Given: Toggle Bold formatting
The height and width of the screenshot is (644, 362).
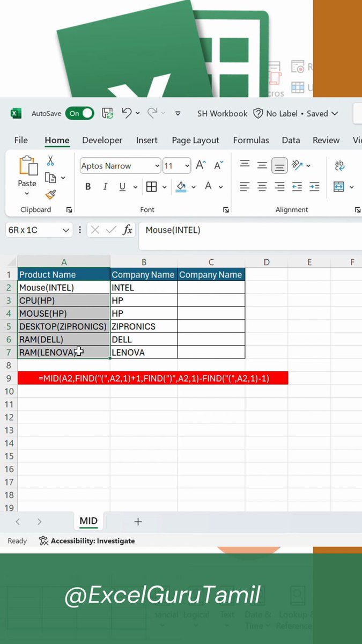Looking at the screenshot, I should pos(88,187).
